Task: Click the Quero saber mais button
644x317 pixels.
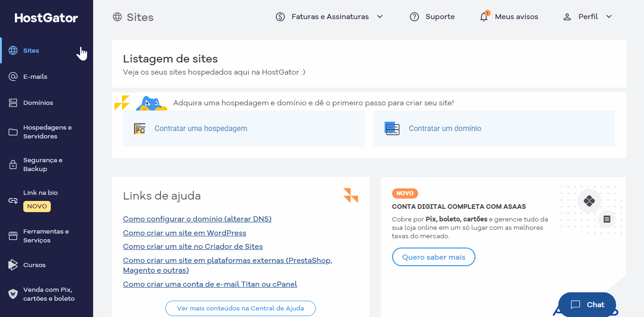Action: coord(434,257)
